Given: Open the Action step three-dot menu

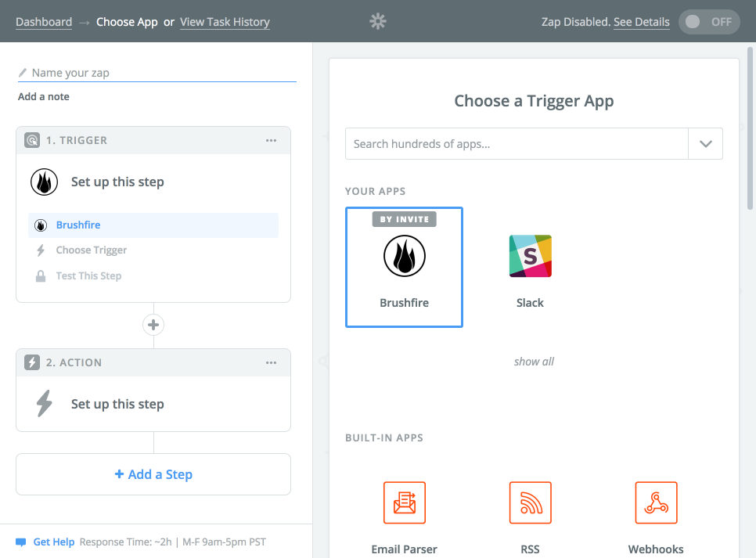Looking at the screenshot, I should [x=271, y=362].
